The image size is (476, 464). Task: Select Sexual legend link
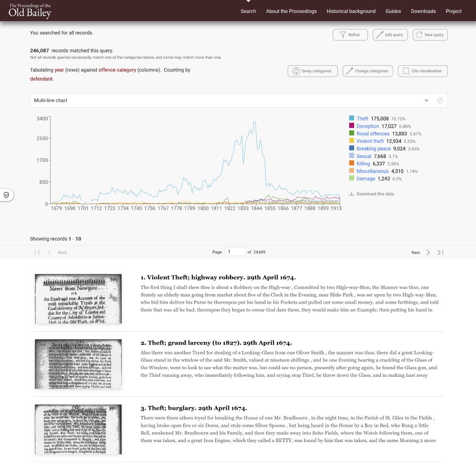pos(364,156)
